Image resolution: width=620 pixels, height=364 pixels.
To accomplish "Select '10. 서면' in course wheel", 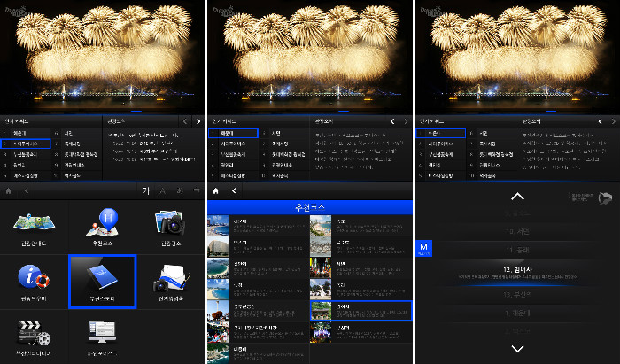I will tap(517, 232).
